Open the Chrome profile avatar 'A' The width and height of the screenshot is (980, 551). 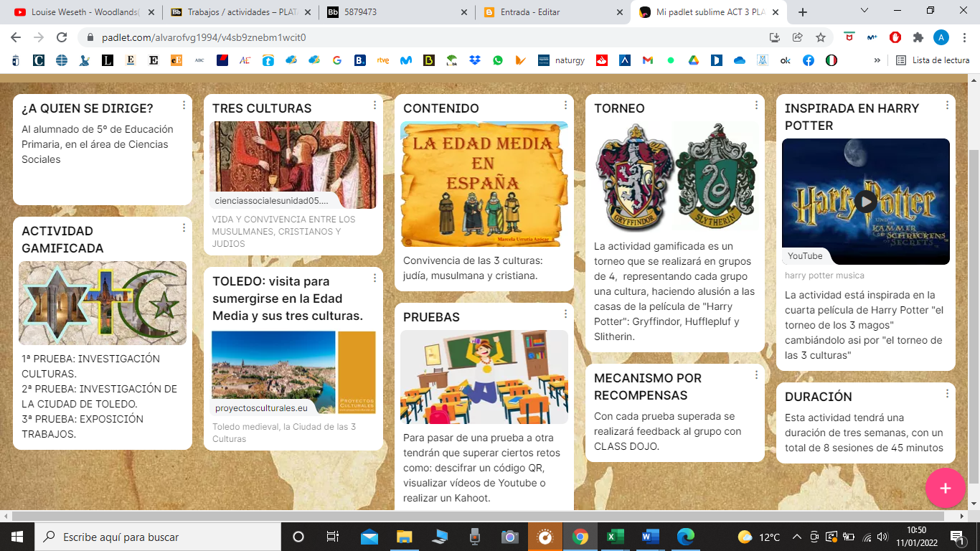(x=941, y=37)
